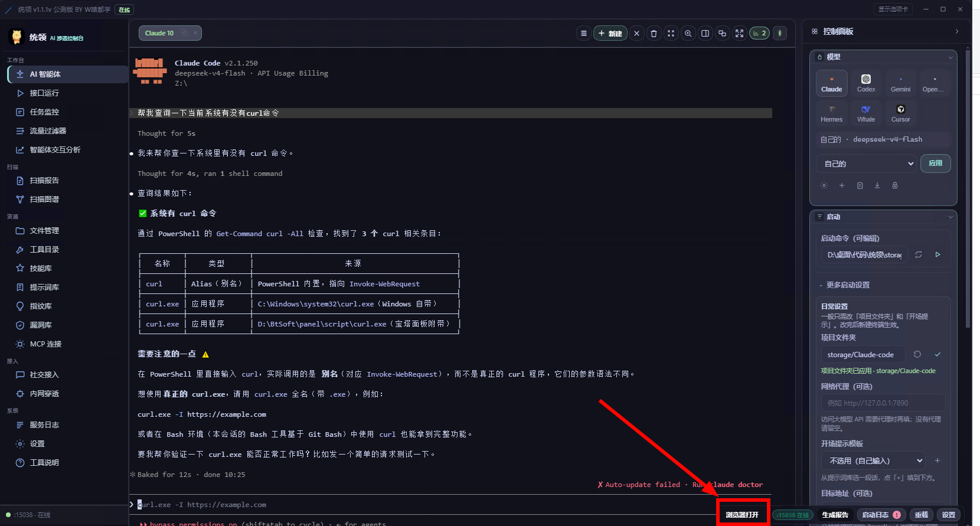Select the Hermes model tile
This screenshot has height=526, width=980.
(x=831, y=113)
